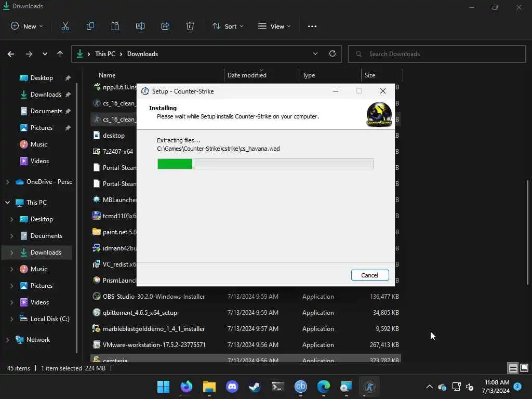Open the View options dropdown

[274, 26]
